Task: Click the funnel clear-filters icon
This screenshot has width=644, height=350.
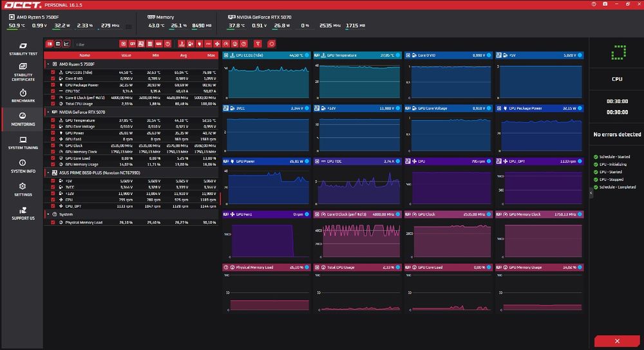Action: [x=258, y=44]
